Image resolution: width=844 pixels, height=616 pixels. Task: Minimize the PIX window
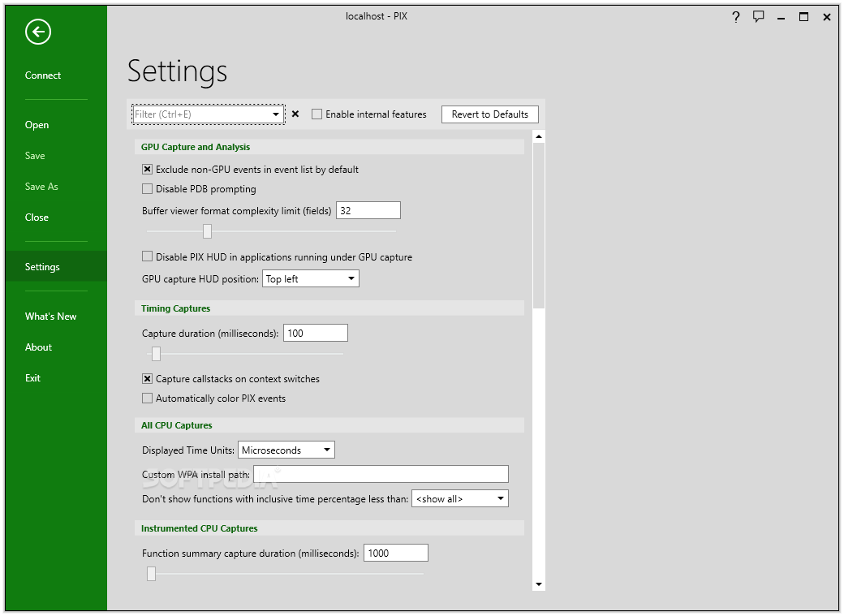781,18
